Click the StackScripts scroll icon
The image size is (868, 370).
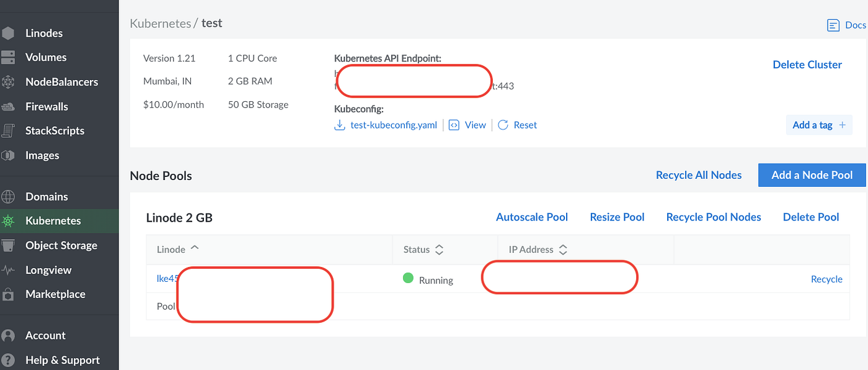tap(8, 131)
